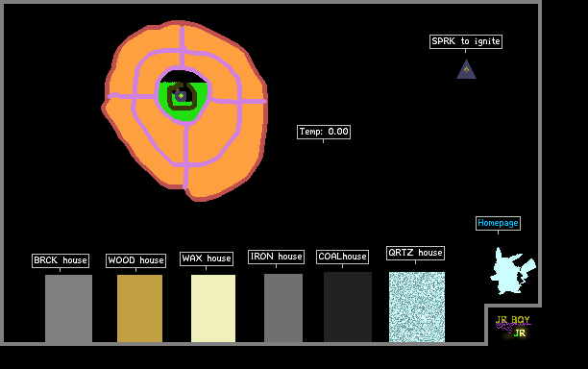Select the IRON house label
This screenshot has height=369, width=588.
point(276,257)
